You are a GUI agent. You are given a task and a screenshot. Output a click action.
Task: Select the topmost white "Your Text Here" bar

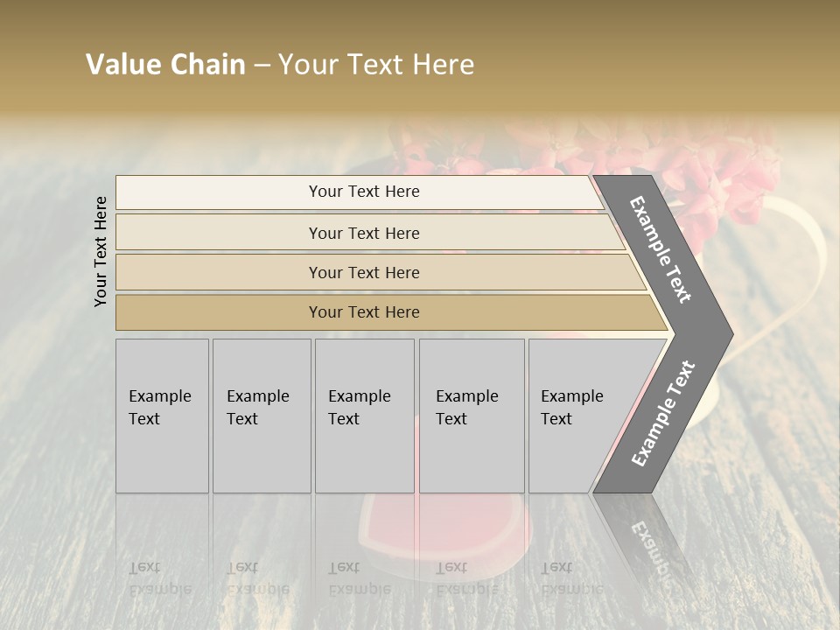364,192
